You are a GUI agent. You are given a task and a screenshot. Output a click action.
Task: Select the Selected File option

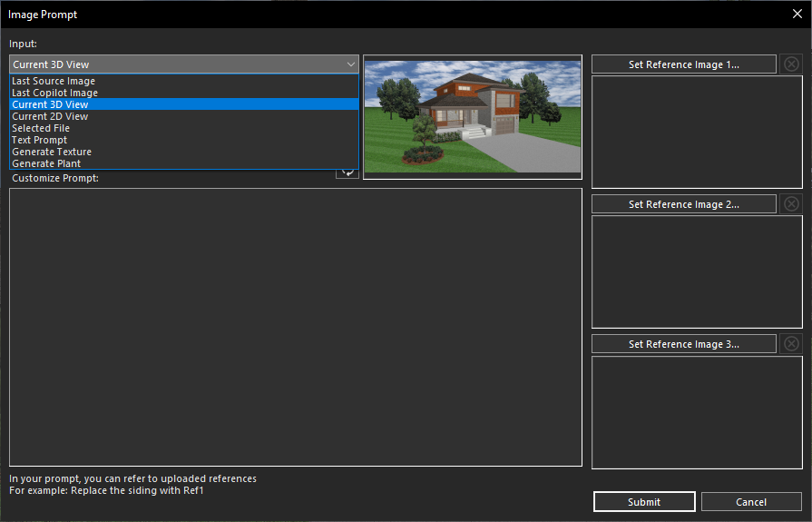[184, 128]
